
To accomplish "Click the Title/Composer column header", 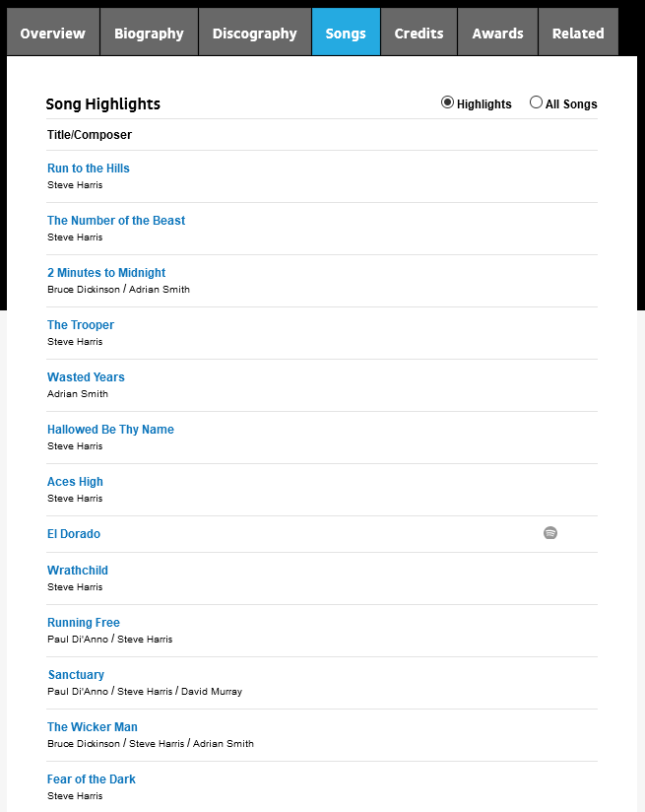I will 90,135.
